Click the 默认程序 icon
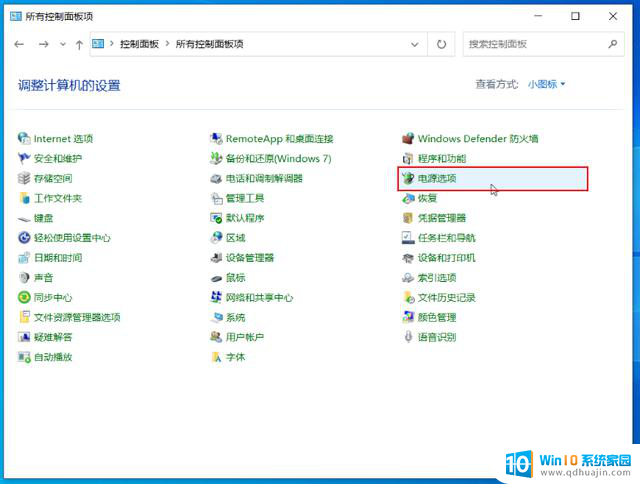 216,218
